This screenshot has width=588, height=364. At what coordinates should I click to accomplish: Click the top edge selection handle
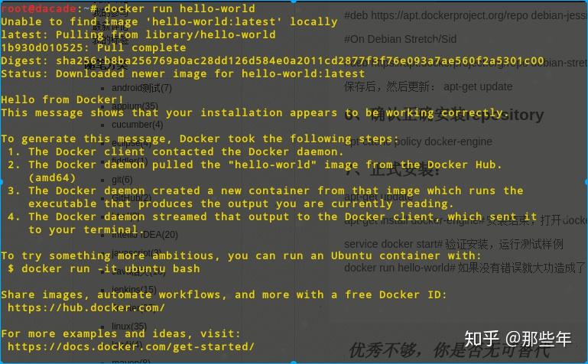point(294,1)
